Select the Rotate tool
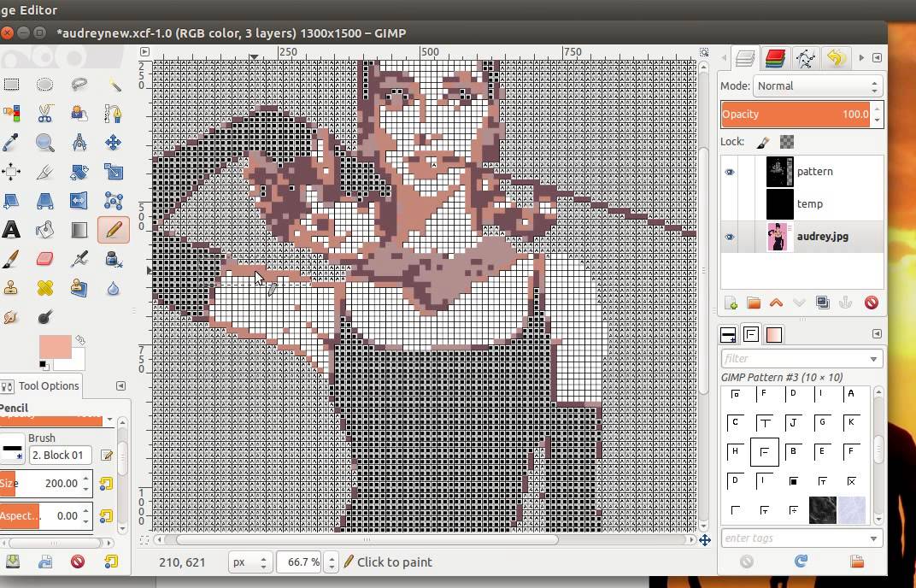916x588 pixels. (x=79, y=171)
